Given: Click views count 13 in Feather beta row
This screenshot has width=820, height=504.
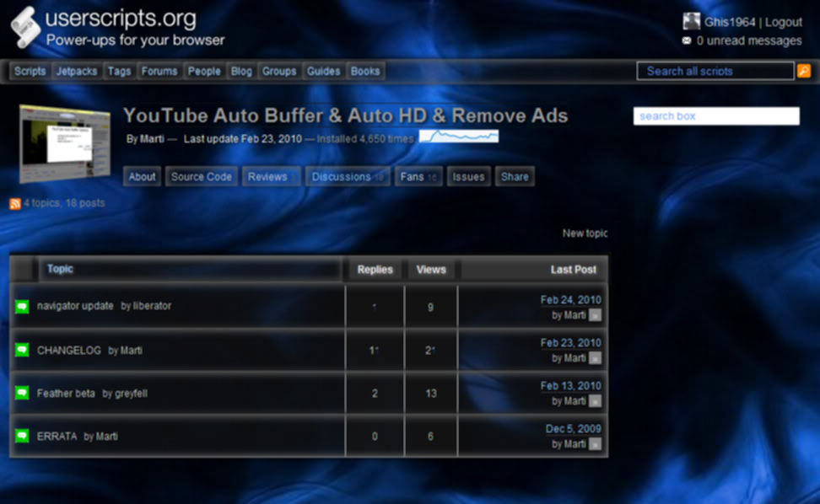Looking at the screenshot, I should click(x=431, y=394).
